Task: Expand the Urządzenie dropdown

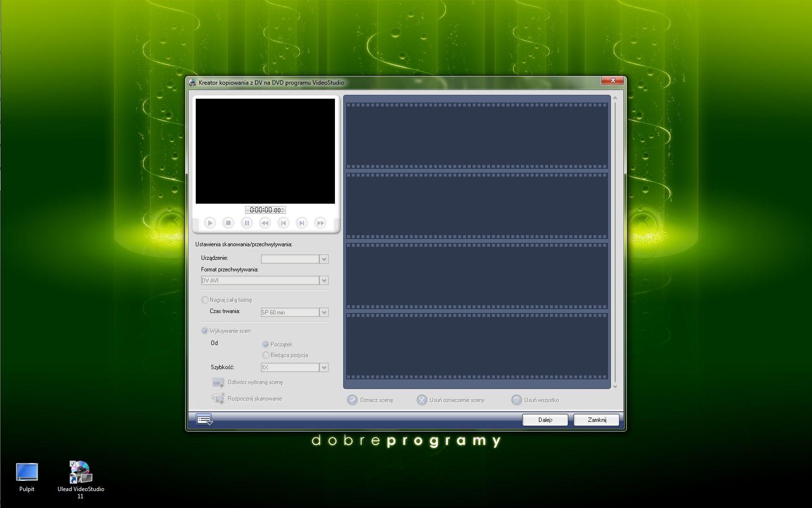Action: click(x=324, y=259)
